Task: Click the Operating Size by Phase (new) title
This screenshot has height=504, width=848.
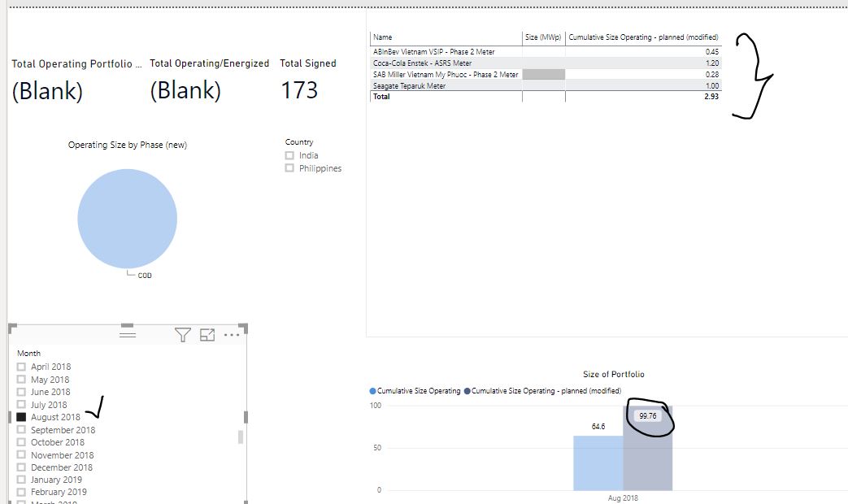Action: pos(128,145)
